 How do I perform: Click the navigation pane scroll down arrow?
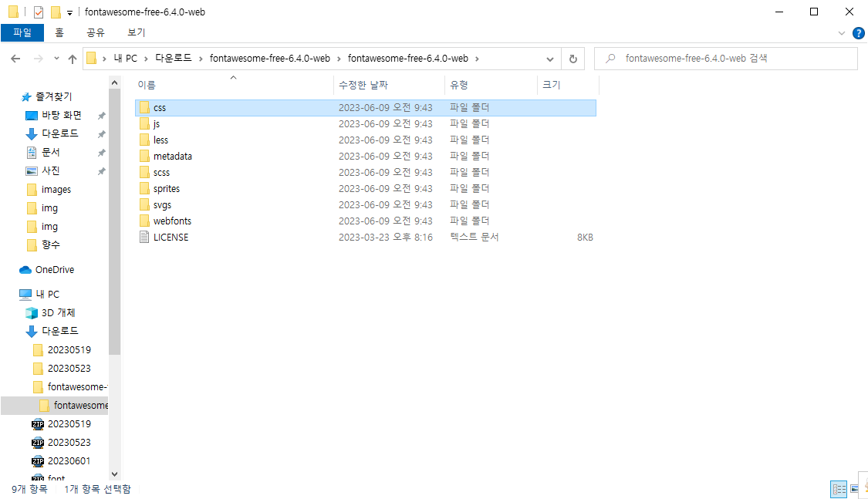(115, 474)
